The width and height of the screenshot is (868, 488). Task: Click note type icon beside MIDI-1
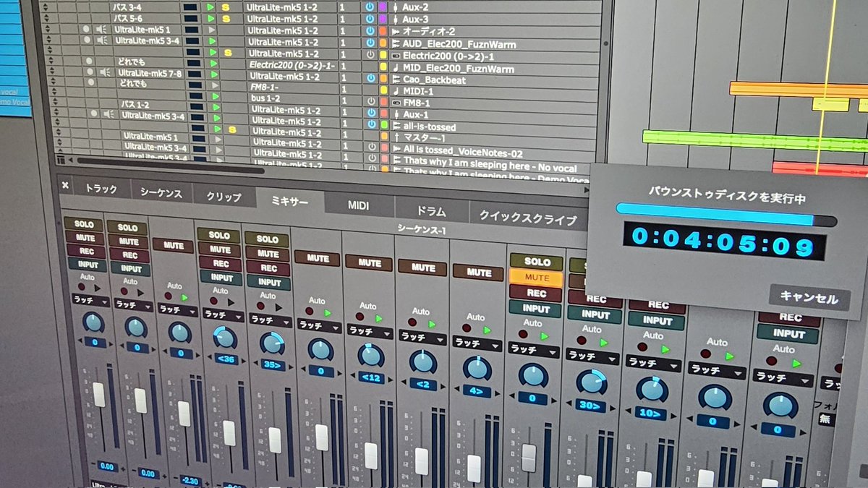396,92
